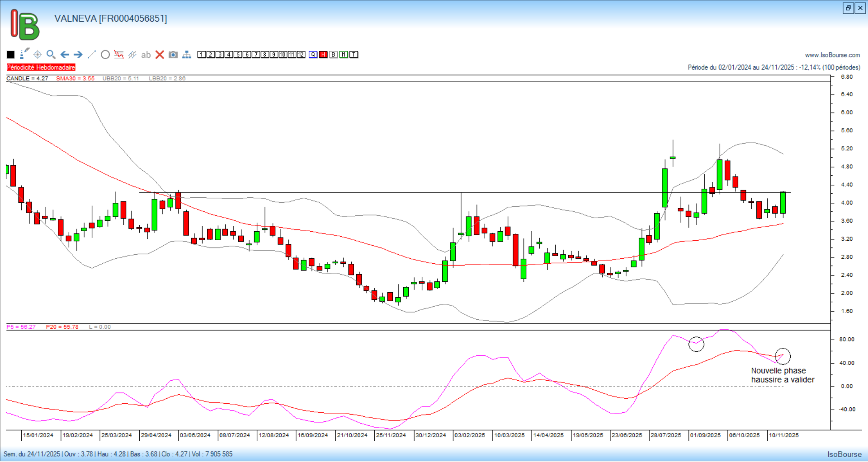Select numbered preset 12 box
The width and height of the screenshot is (868, 462).
(301, 55)
